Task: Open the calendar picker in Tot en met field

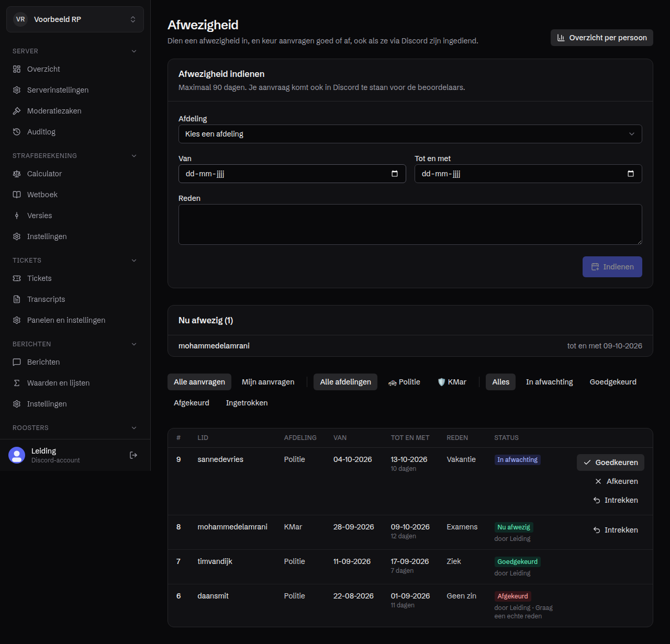Action: [631, 174]
